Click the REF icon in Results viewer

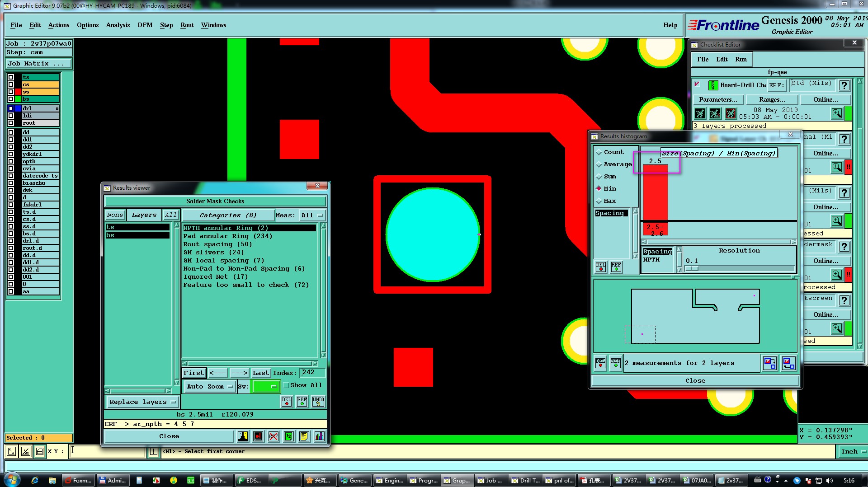pos(302,401)
